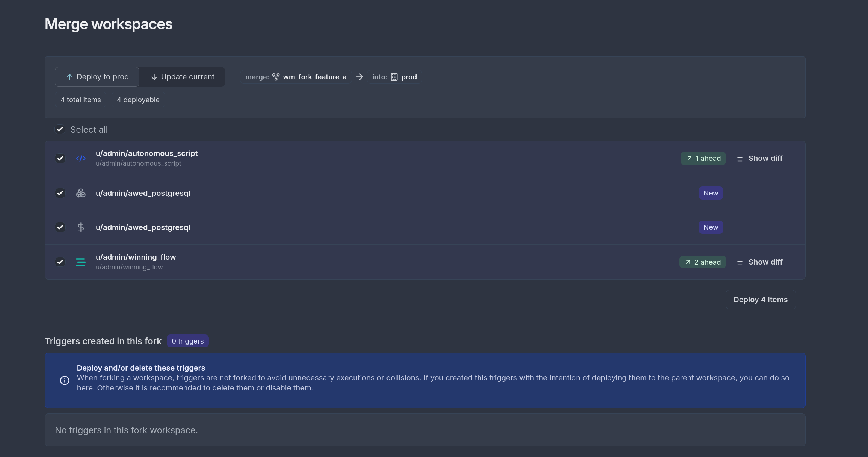Expand Show diff for autonomous_script
The width and height of the screenshot is (868, 457).
760,158
